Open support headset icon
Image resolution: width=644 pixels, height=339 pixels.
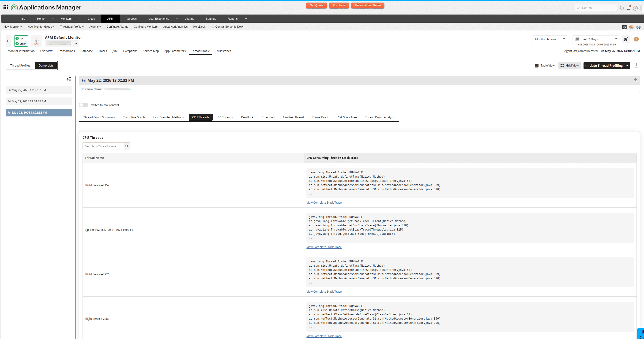[x=622, y=8]
